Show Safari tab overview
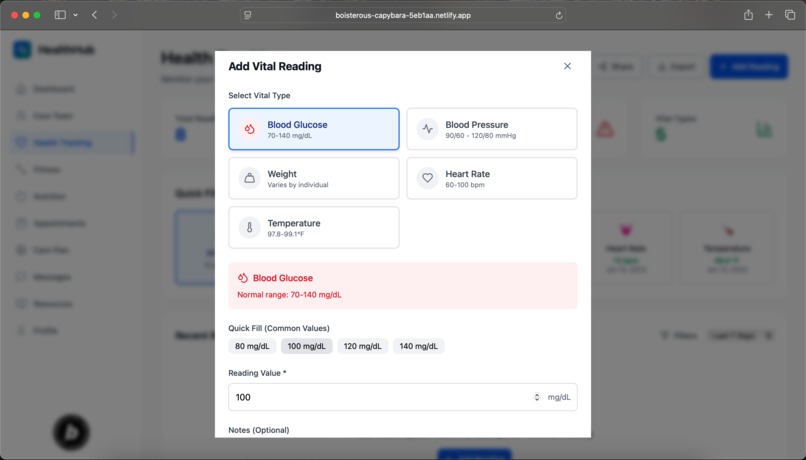This screenshot has height=460, width=806. click(x=790, y=15)
